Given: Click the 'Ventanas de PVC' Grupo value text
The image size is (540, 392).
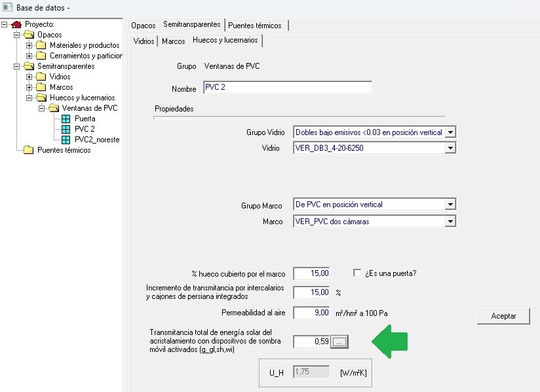Looking at the screenshot, I should pyautogui.click(x=232, y=66).
